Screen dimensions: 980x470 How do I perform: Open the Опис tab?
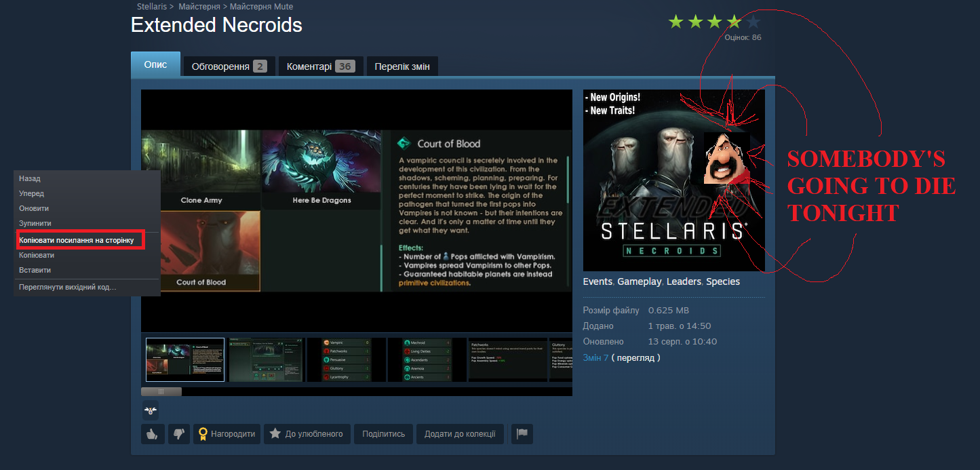tap(155, 64)
